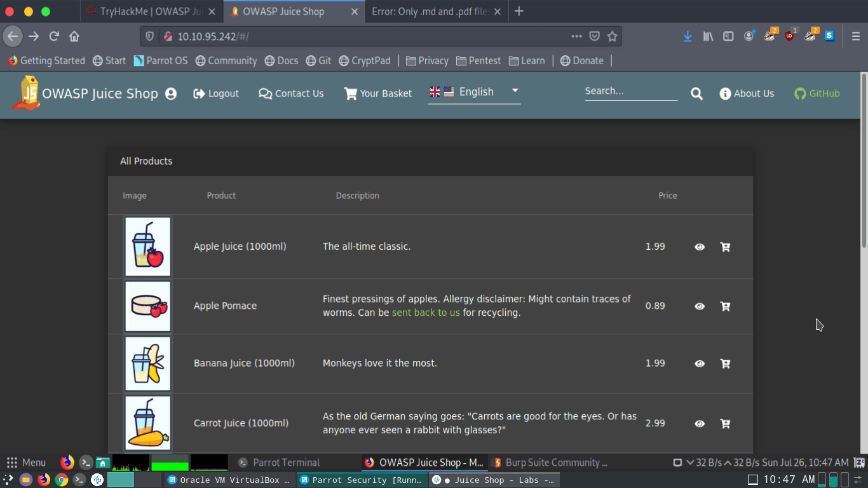Go back using the browser back arrow
Screen dimensions: 868x488
(13, 36)
